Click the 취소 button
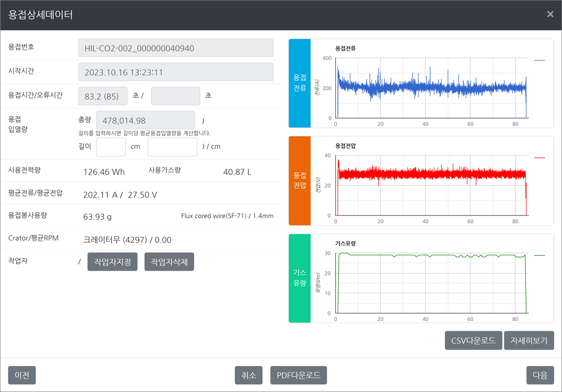 click(x=249, y=375)
